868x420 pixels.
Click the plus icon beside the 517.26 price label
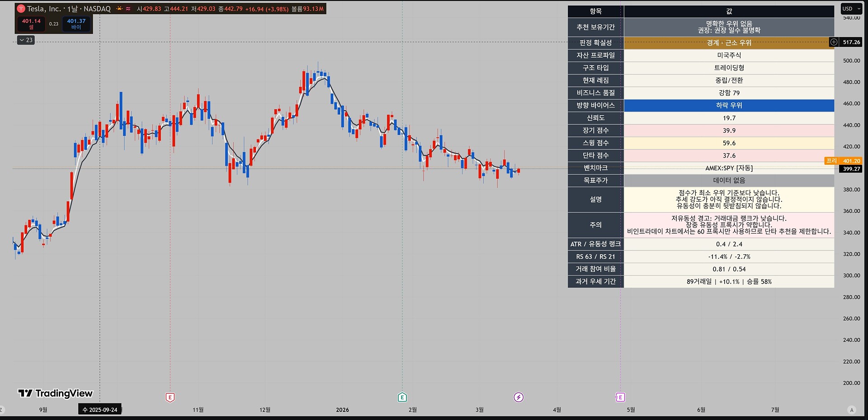coord(834,42)
